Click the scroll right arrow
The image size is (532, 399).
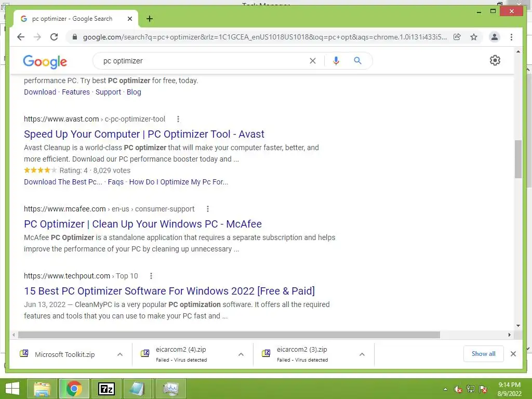509,335
